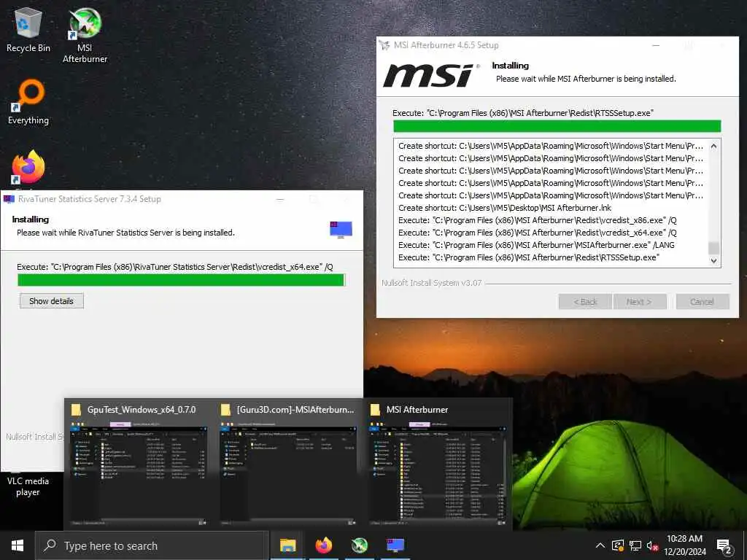The image size is (747, 560).
Task: Select the MSI Afterburner explorer window thumbnail
Action: pos(438,464)
